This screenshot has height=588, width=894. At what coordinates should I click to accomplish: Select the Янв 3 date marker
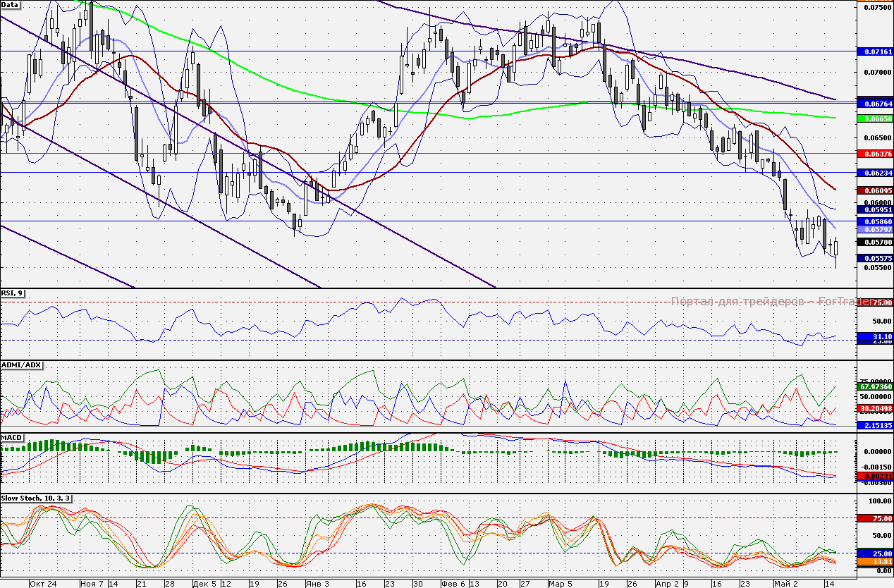click(x=317, y=584)
